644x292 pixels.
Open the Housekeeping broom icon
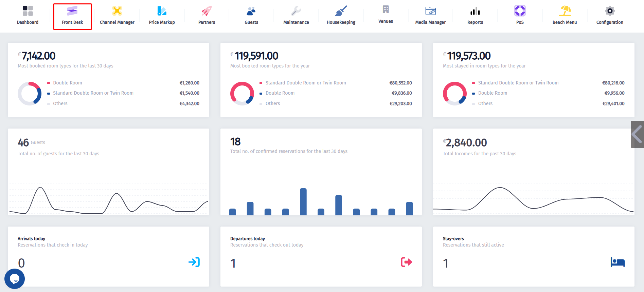coord(341,11)
